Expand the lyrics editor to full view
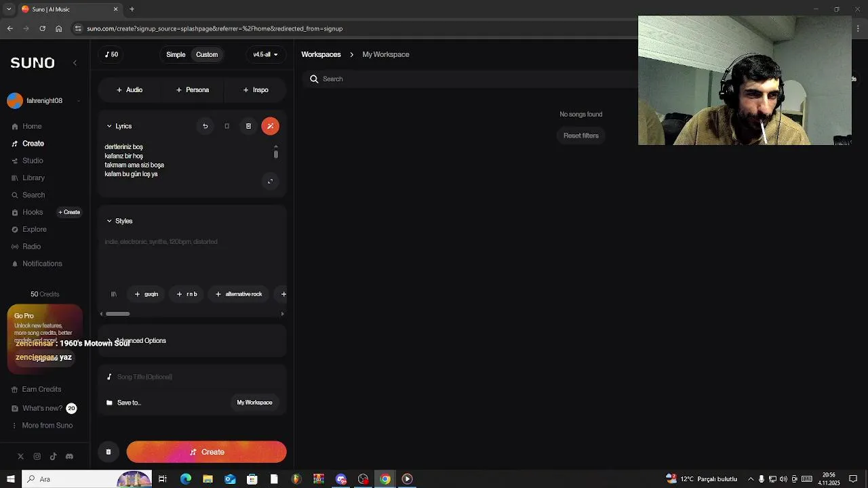This screenshot has width=868, height=488. (x=270, y=181)
